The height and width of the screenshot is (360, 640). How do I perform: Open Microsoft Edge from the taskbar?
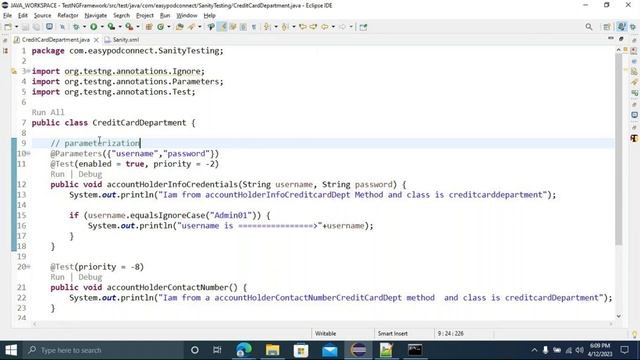[244, 350]
